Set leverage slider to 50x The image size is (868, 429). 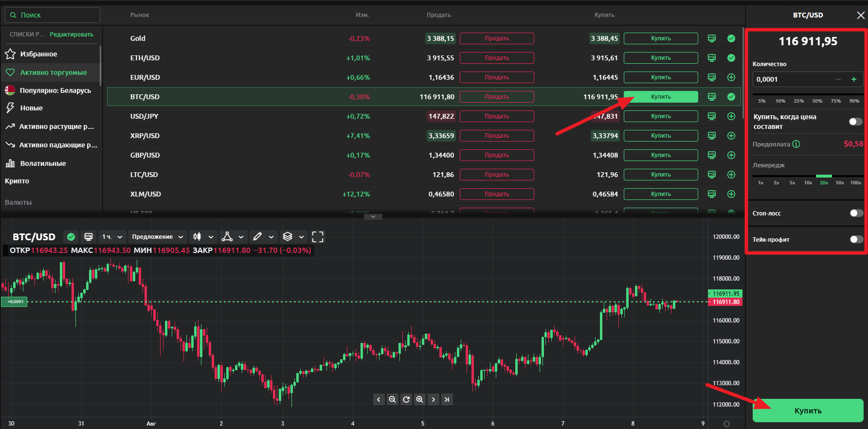pyautogui.click(x=840, y=182)
